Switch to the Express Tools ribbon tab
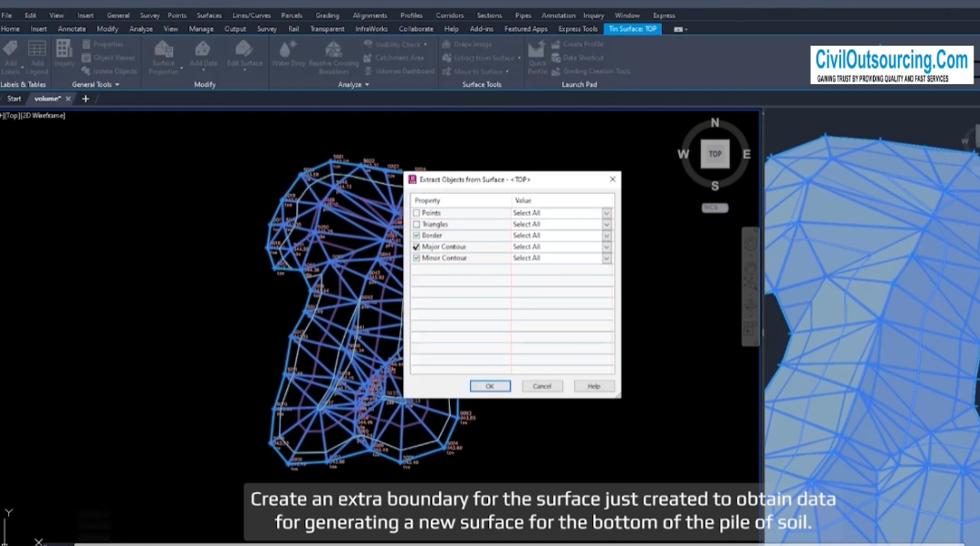Viewport: 980px width, 546px height. pyautogui.click(x=578, y=28)
